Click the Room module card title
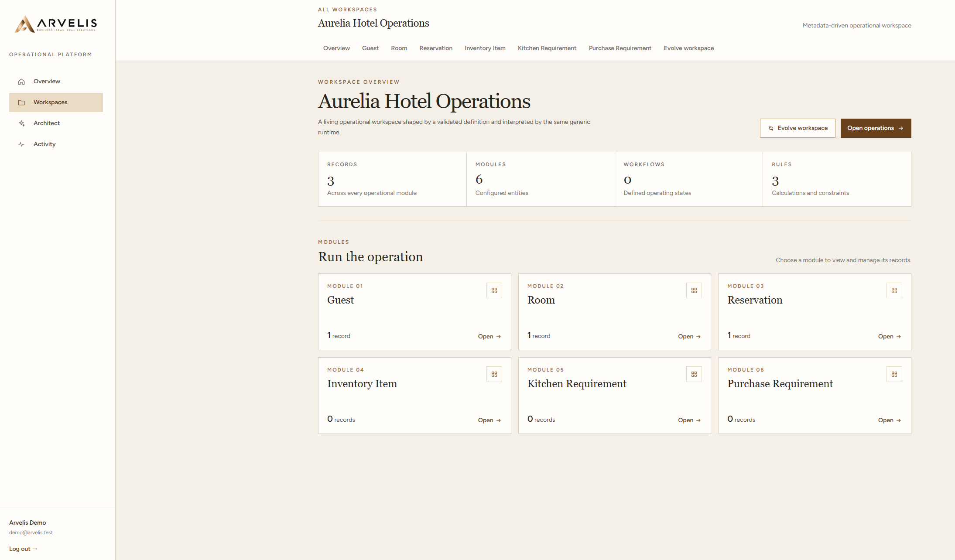955x560 pixels. pyautogui.click(x=541, y=300)
